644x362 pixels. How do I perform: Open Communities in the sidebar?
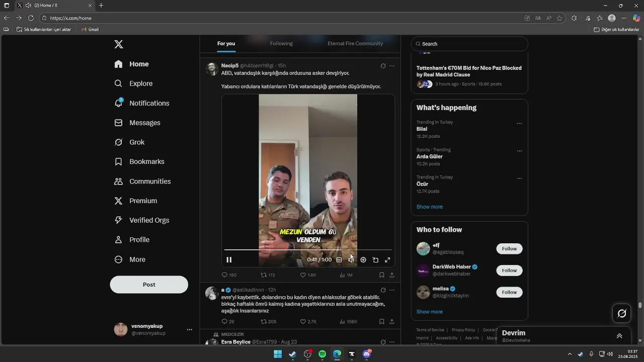[142, 181]
